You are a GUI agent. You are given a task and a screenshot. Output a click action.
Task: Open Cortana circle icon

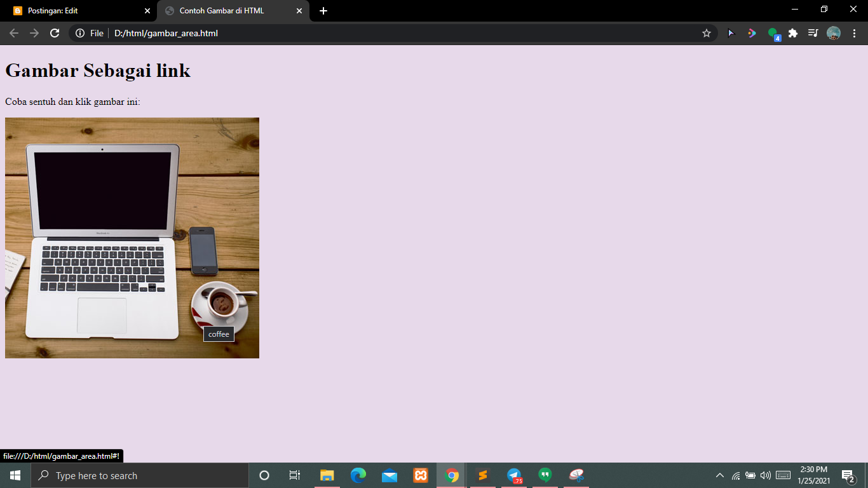[264, 475]
